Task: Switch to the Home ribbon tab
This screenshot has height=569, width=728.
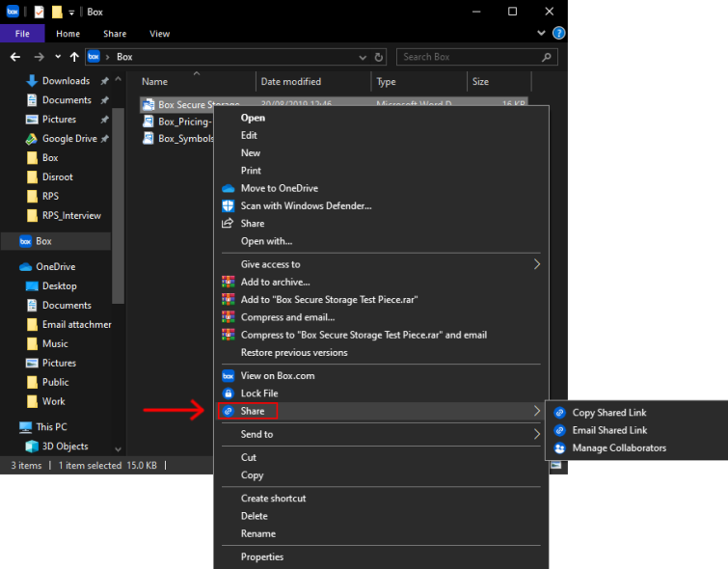Action: [67, 34]
